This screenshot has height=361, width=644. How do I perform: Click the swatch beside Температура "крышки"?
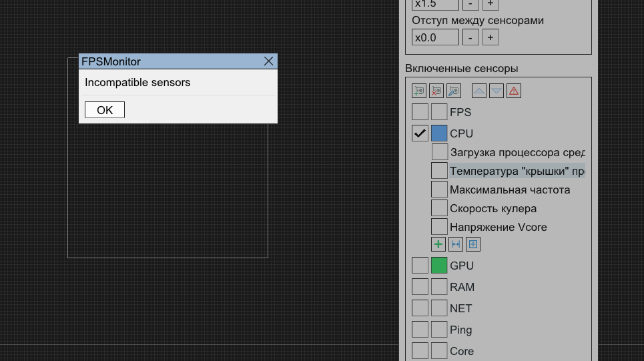click(x=439, y=170)
